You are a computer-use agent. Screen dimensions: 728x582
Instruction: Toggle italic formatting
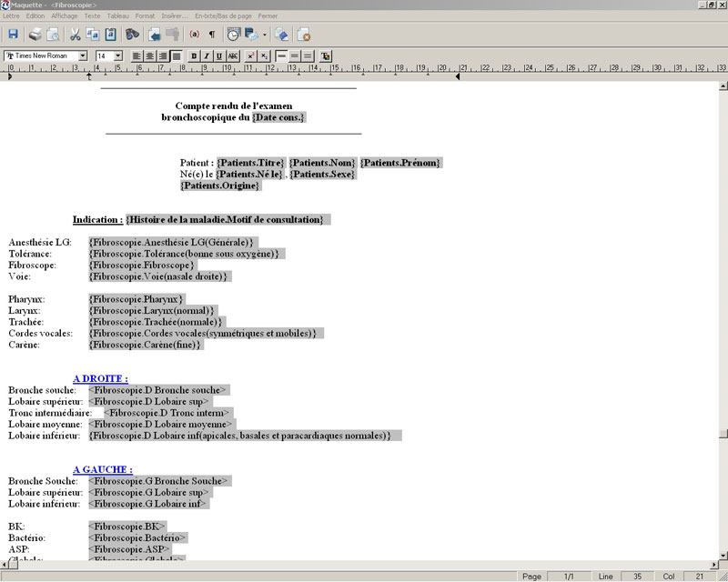[207, 56]
